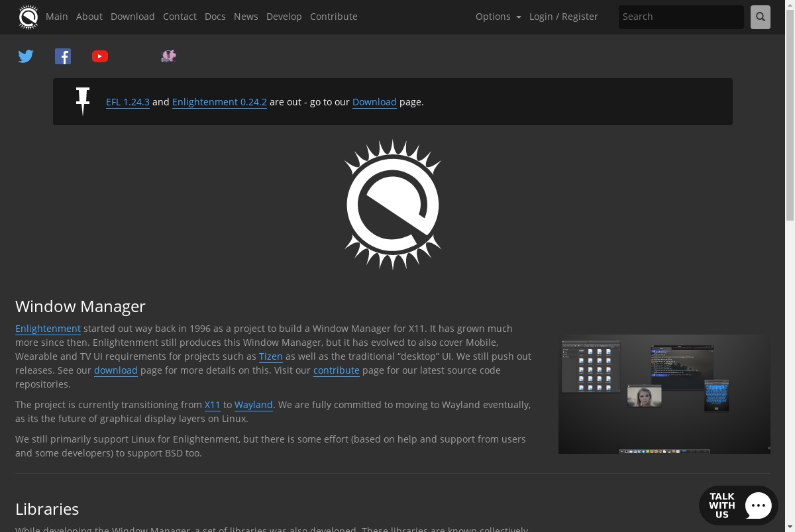Image resolution: width=795 pixels, height=532 pixels.
Task: Follow the Wayland link
Action: [x=254, y=405]
